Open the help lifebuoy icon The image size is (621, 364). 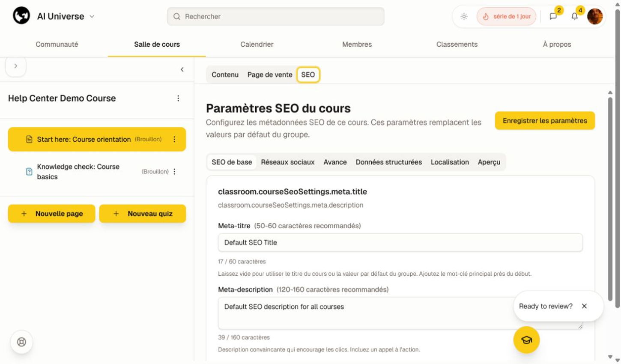21,342
